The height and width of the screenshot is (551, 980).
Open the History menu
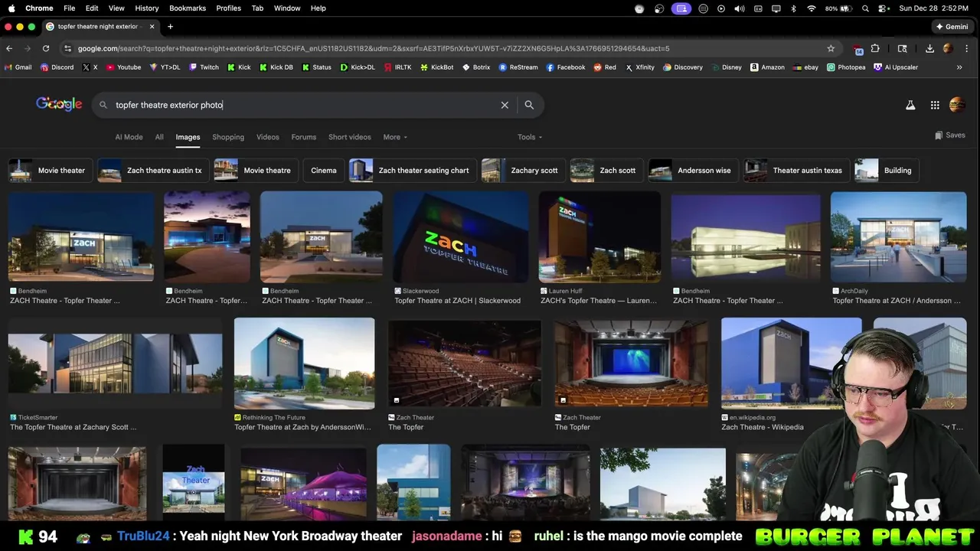pyautogui.click(x=147, y=8)
